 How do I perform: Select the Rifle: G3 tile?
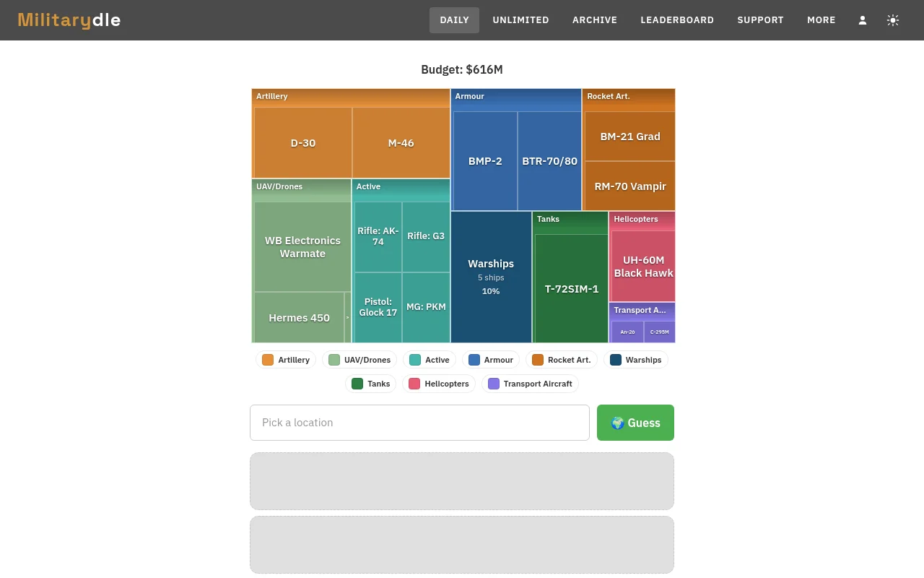[426, 236]
